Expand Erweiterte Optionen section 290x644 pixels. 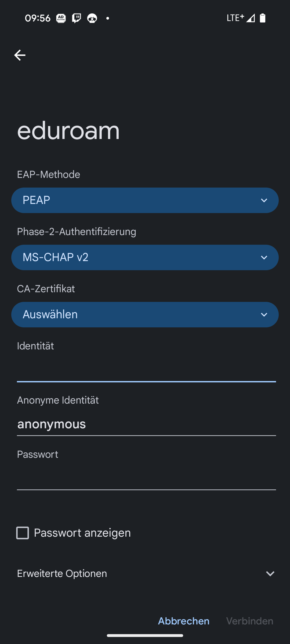[x=62, y=573]
